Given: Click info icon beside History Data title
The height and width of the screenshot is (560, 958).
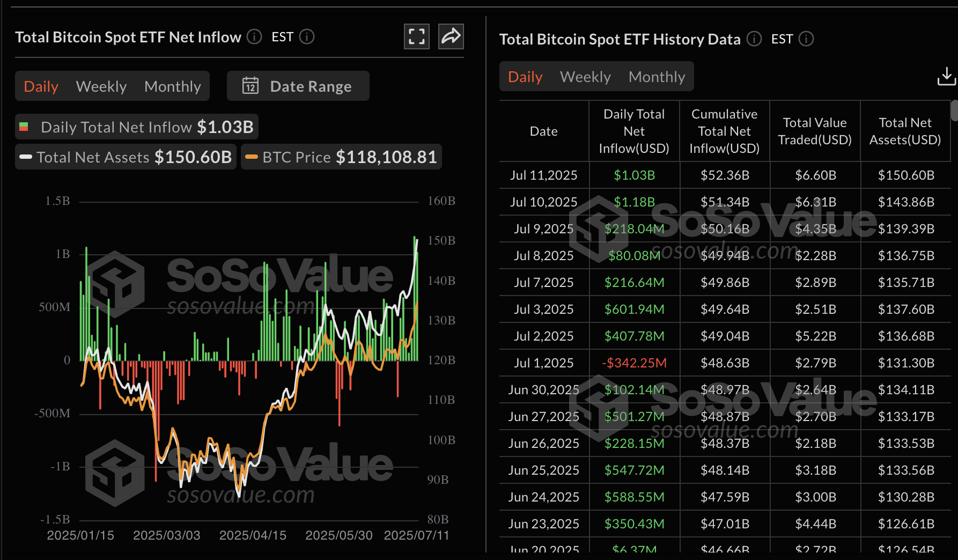Looking at the screenshot, I should [754, 39].
